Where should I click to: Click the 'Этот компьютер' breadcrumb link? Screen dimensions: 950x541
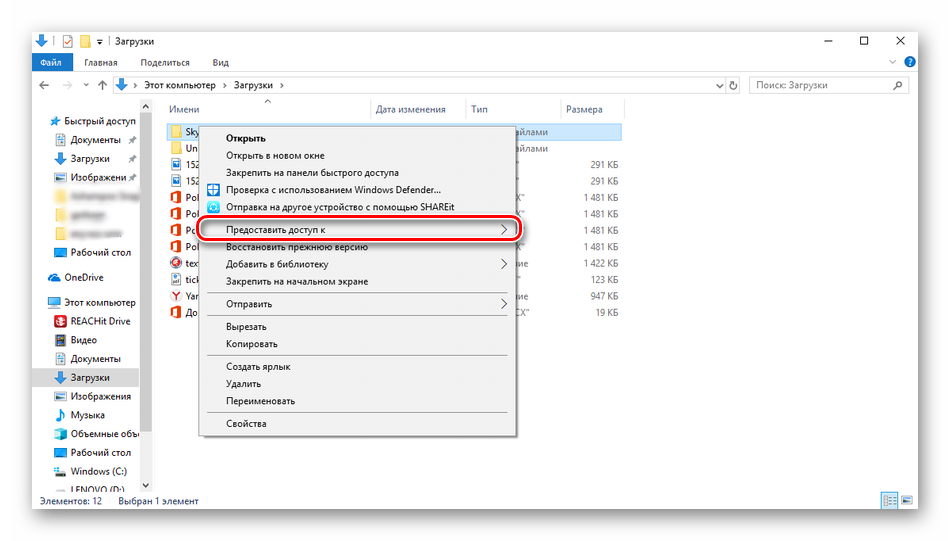pos(178,86)
